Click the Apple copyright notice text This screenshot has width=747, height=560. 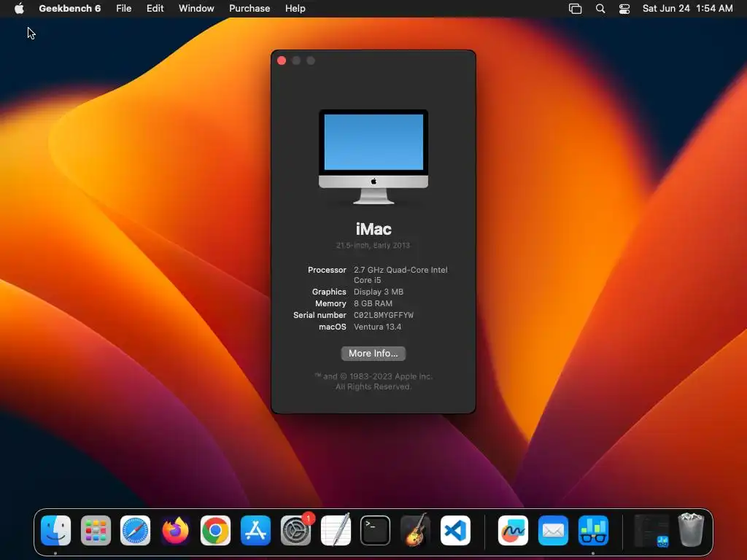pyautogui.click(x=373, y=381)
